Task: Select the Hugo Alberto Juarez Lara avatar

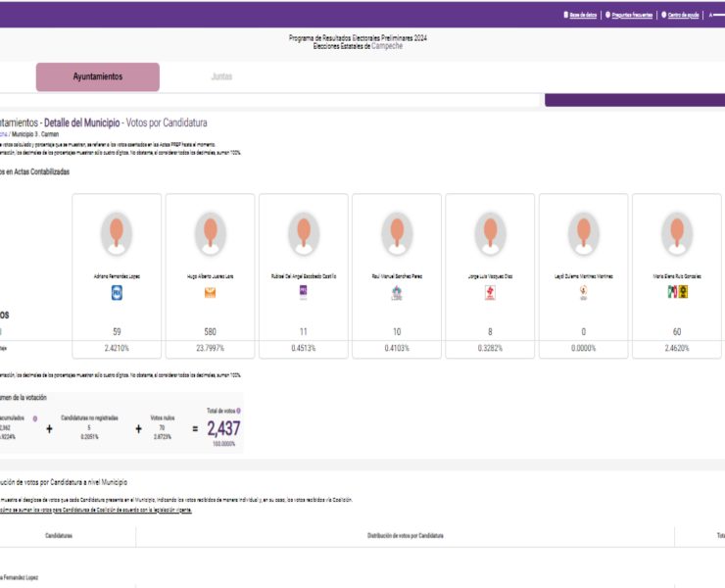Action: pos(210,233)
